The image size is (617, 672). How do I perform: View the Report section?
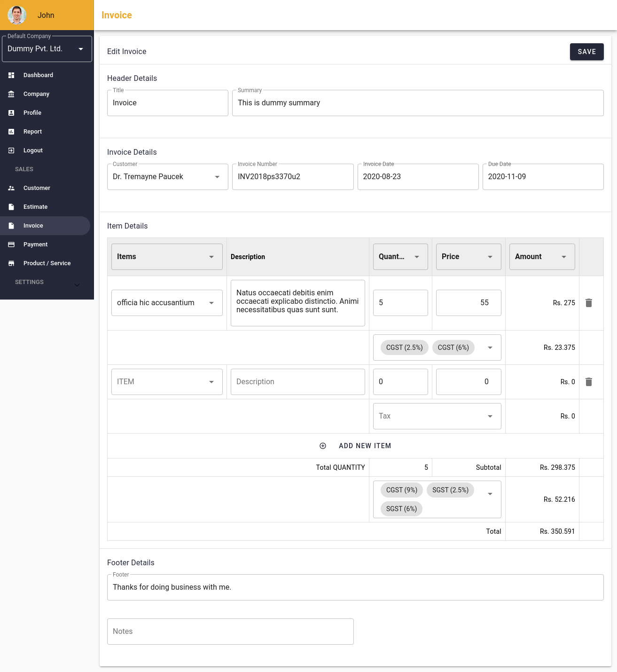tap(32, 131)
